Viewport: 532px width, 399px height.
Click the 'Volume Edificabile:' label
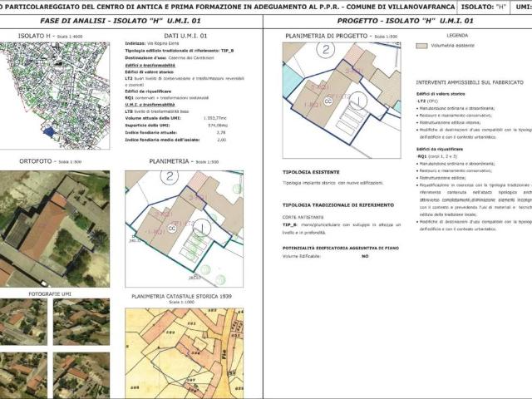302,257
